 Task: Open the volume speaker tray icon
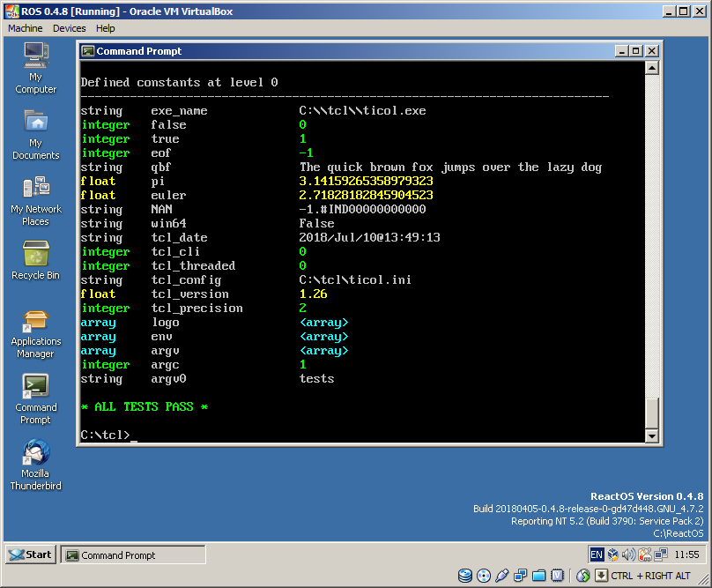pyautogui.click(x=629, y=555)
